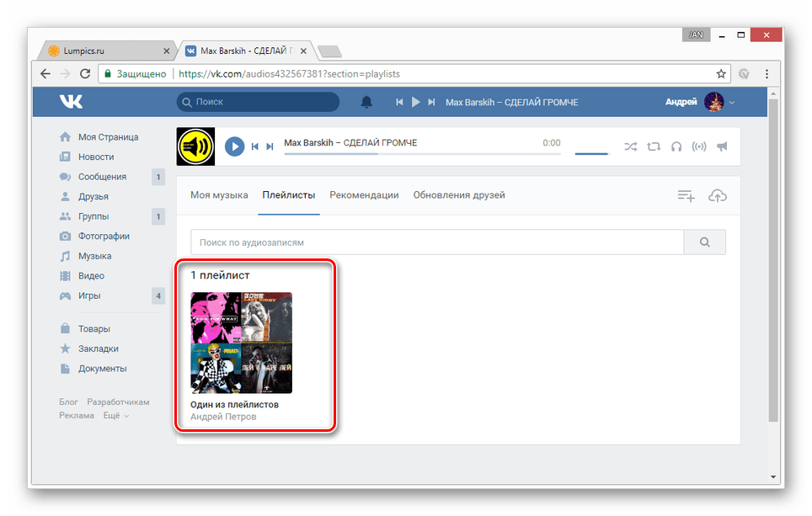Adjust the player volume slider
This screenshot has height=516, width=812.
[592, 153]
